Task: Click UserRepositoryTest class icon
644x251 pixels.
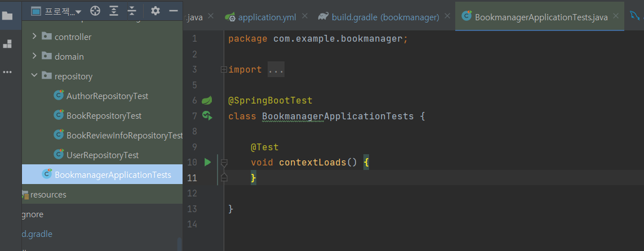Action: pyautogui.click(x=59, y=155)
